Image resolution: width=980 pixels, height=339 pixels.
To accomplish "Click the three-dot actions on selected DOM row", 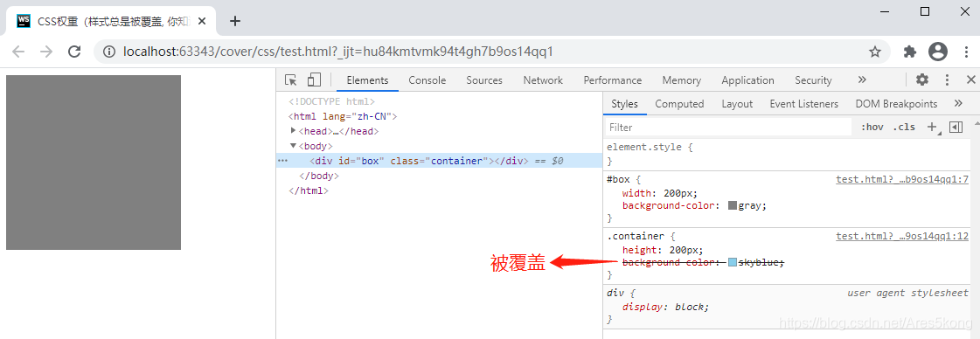I will point(282,161).
